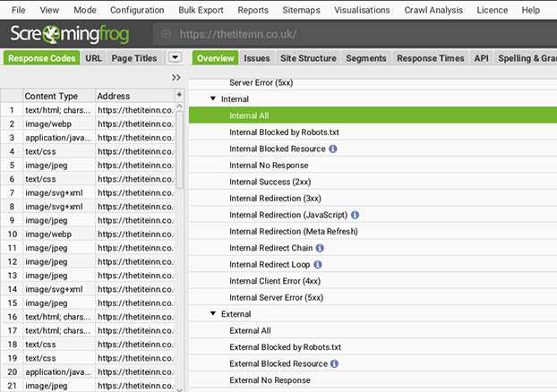Click the globe icon in URL bar

[165, 35]
